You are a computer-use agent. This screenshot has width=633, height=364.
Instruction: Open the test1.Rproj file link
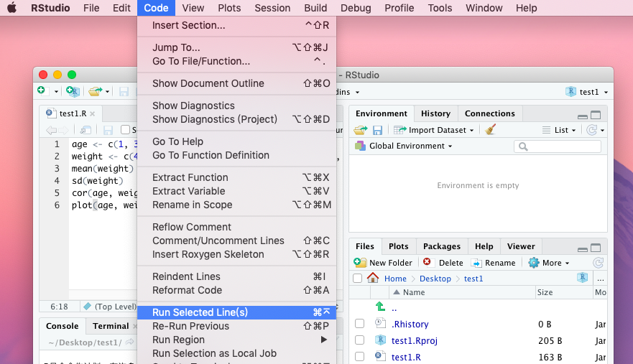pos(414,340)
